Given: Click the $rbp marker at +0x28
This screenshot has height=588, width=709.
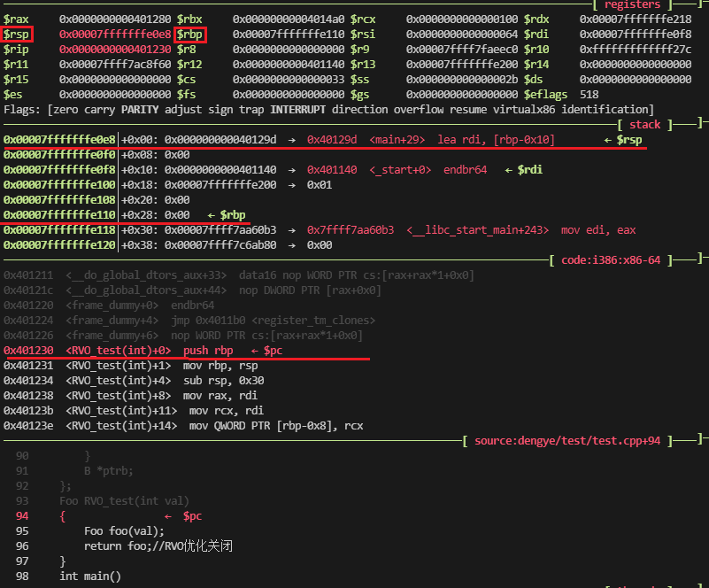Looking at the screenshot, I should (233, 215).
